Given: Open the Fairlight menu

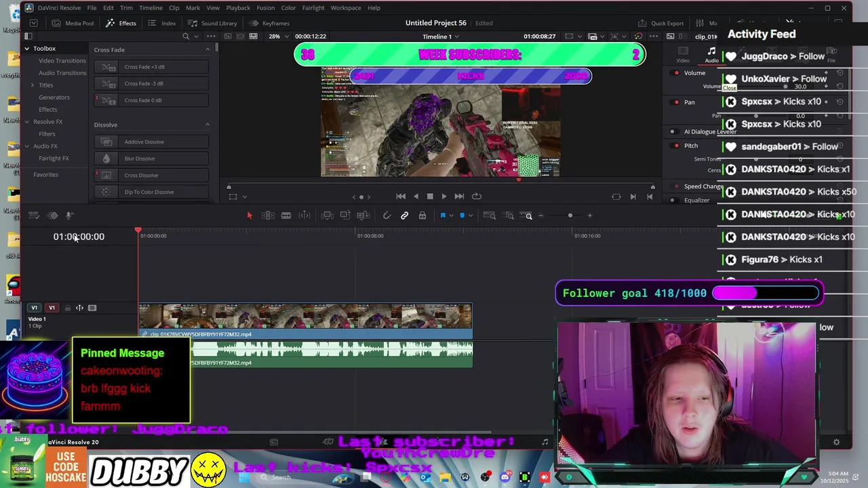Looking at the screenshot, I should 313,7.
